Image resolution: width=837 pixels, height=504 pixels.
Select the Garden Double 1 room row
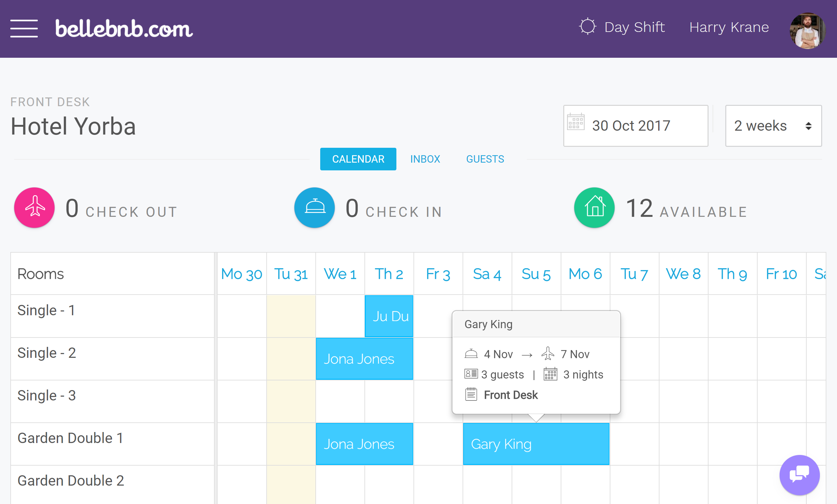[x=112, y=444]
